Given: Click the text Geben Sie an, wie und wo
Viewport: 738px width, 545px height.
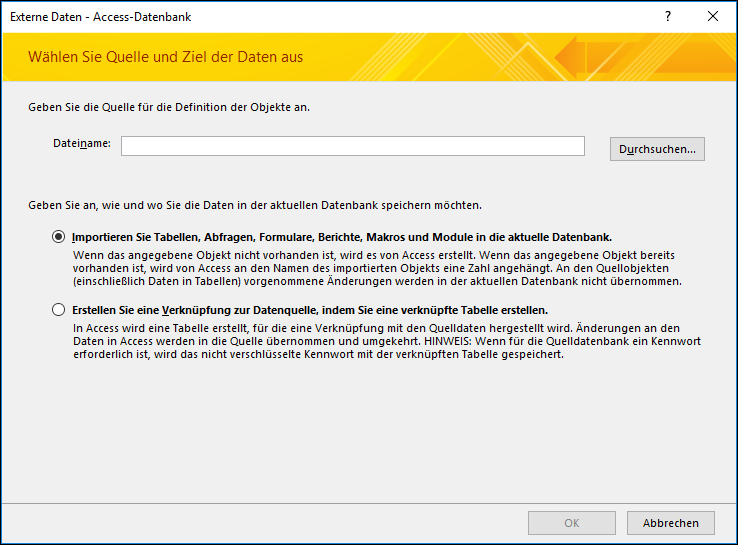Looking at the screenshot, I should click(255, 205).
